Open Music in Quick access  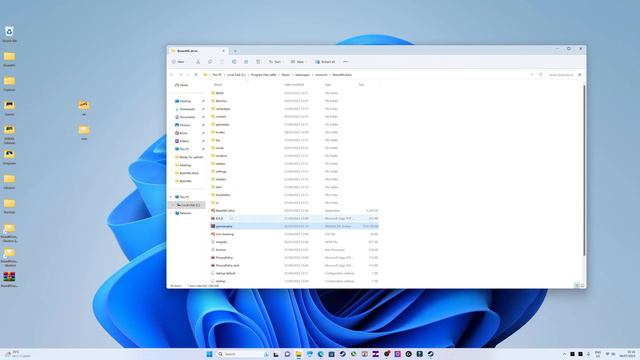[x=181, y=133]
